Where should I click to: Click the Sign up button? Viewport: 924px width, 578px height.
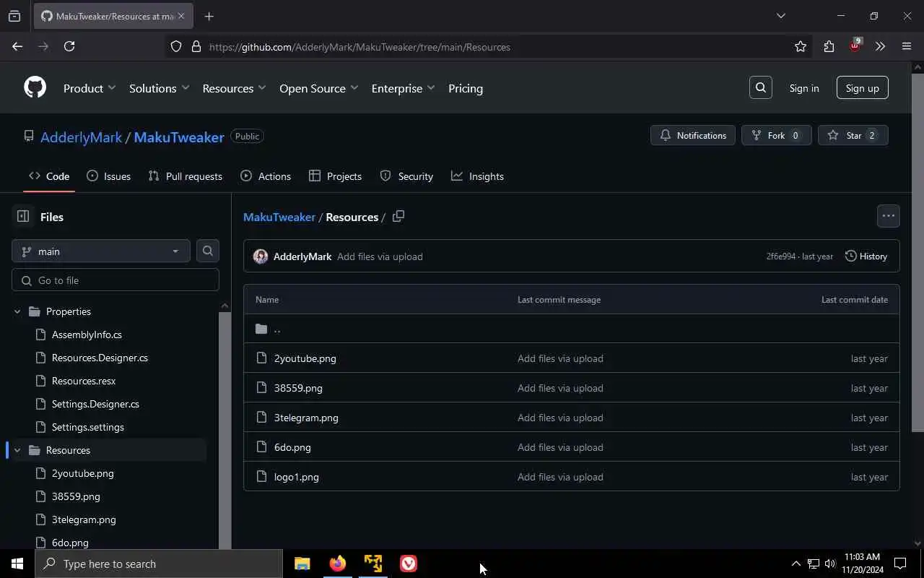[x=862, y=88]
